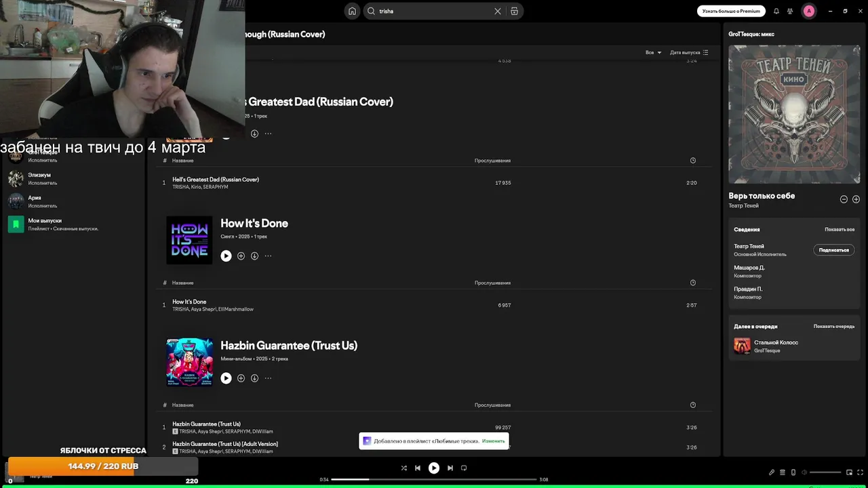This screenshot has width=868, height=488.
Task: Go to the Spotify home page icon
Action: 352,11
